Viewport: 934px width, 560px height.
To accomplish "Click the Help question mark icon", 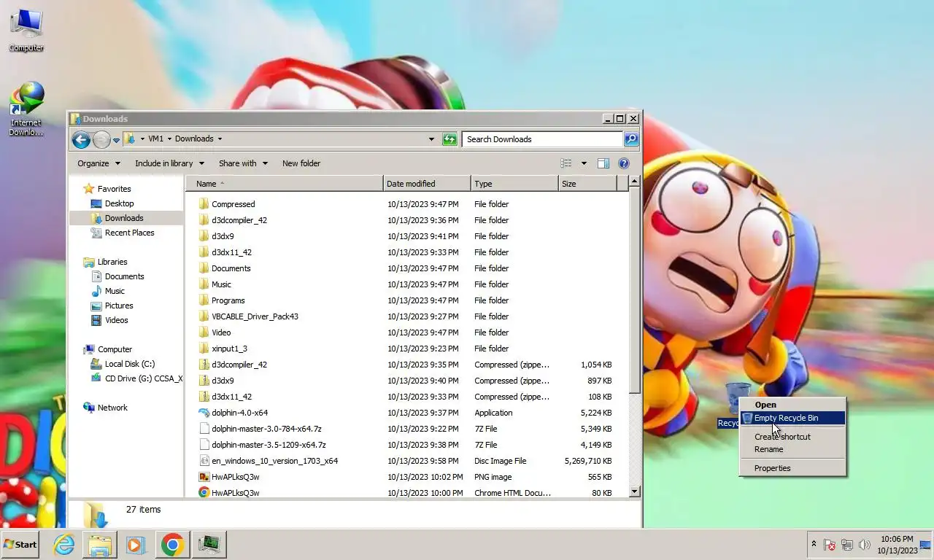I will click(624, 163).
